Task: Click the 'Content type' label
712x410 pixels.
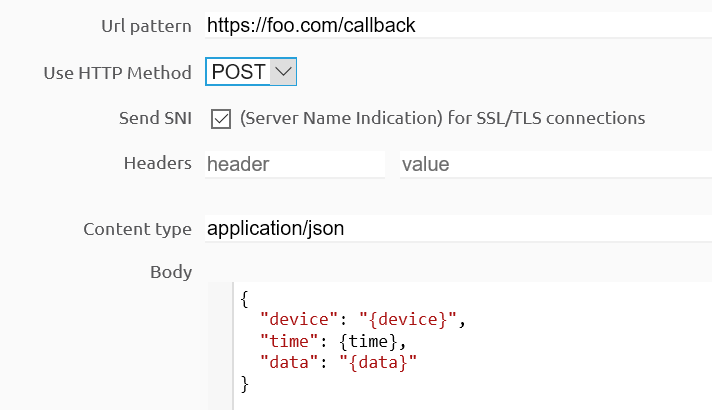Action: pos(137,229)
